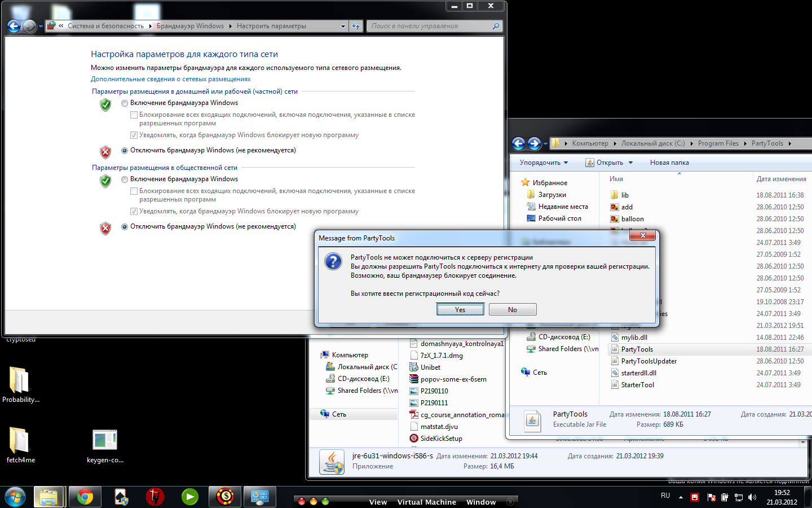Expand arrow after PartyTools breadcrumb
The image size is (812, 508).
[789, 143]
